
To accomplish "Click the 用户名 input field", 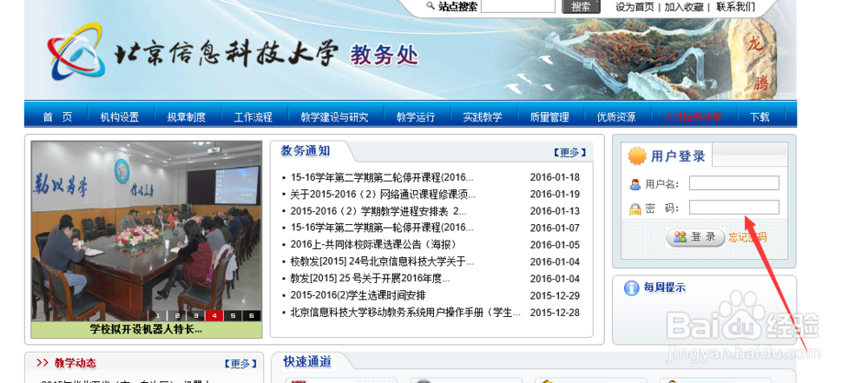I will pyautogui.click(x=734, y=183).
